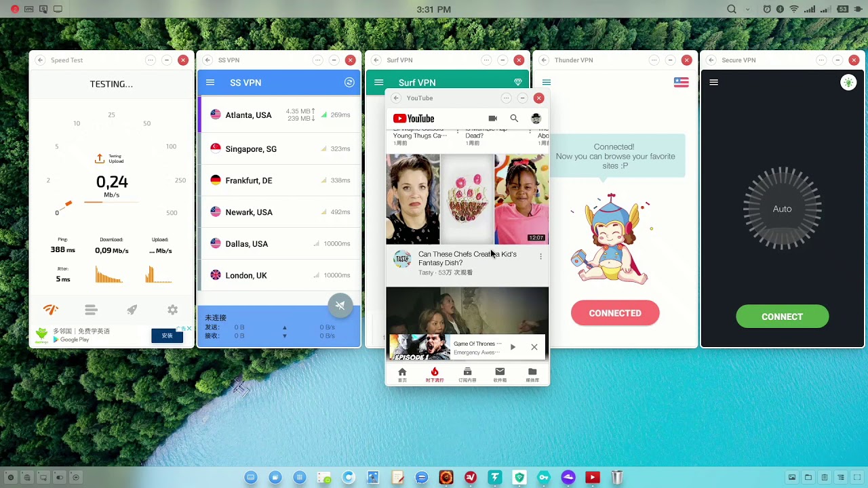
Task: Open the Game Of Thrones mini player thumbnail
Action: [x=419, y=347]
